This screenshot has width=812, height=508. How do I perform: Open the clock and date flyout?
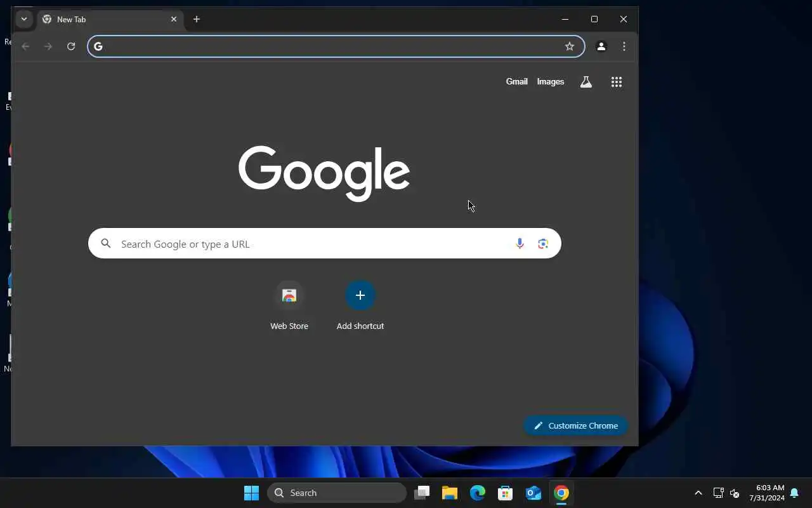[x=766, y=493]
